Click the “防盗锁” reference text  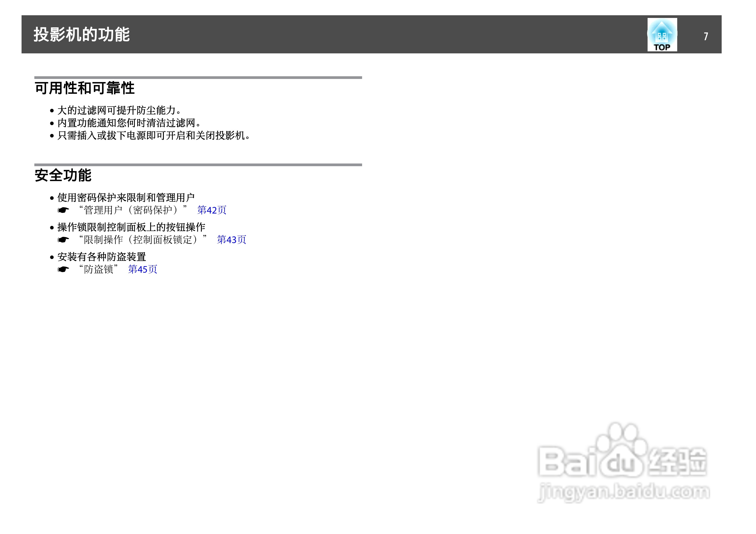click(99, 270)
